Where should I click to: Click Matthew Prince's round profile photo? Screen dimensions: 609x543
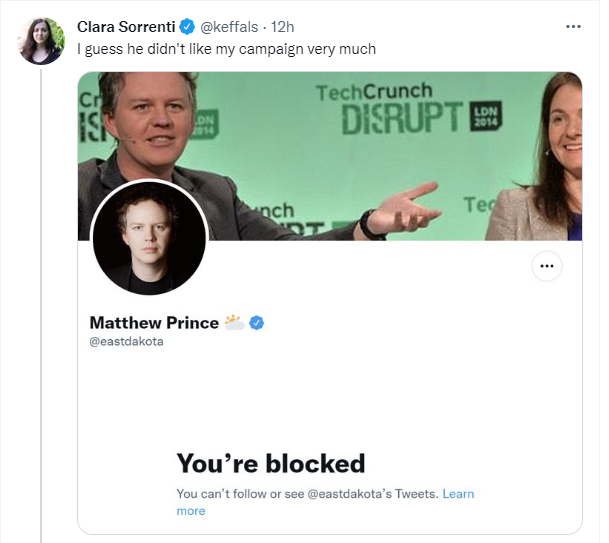[x=148, y=238]
